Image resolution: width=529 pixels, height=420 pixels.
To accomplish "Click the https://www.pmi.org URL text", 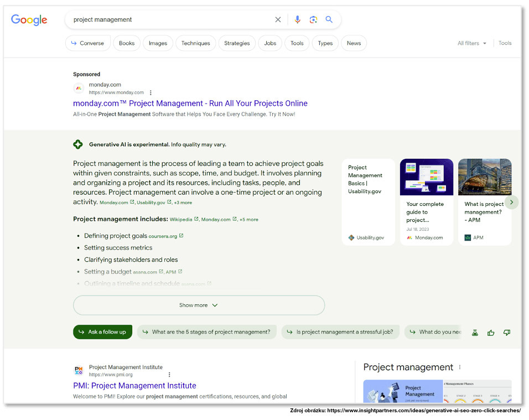I will pos(111,375).
